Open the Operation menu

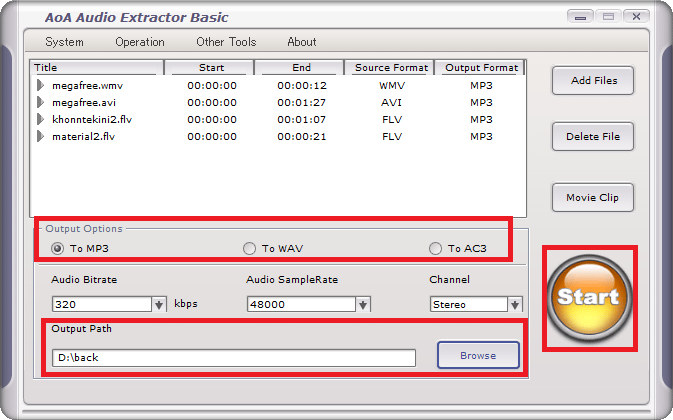(140, 42)
